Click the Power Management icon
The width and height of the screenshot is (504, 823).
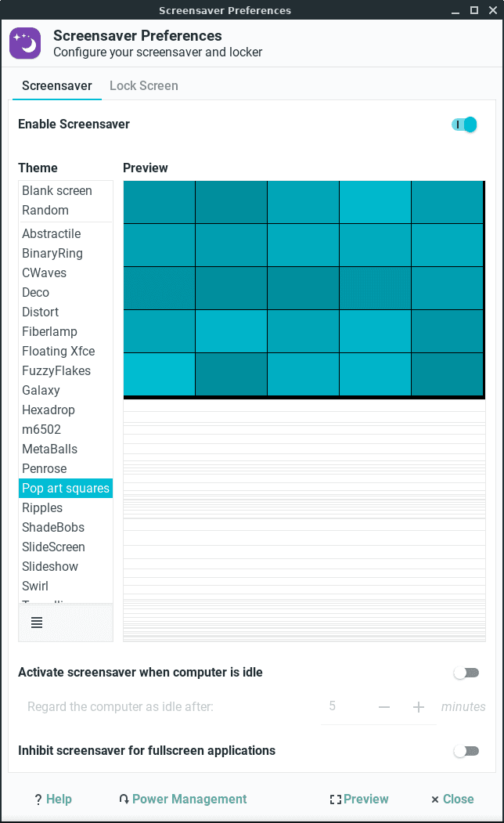tap(124, 800)
